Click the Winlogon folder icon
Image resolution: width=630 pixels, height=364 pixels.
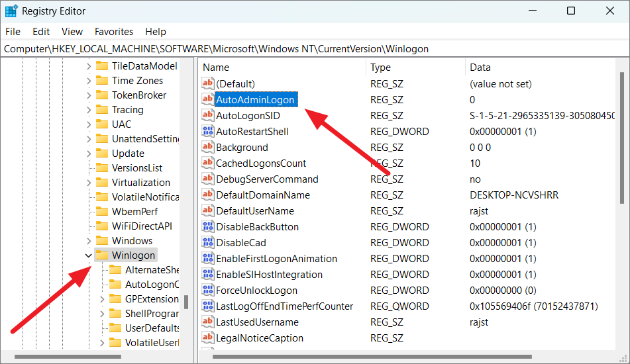[102, 255]
